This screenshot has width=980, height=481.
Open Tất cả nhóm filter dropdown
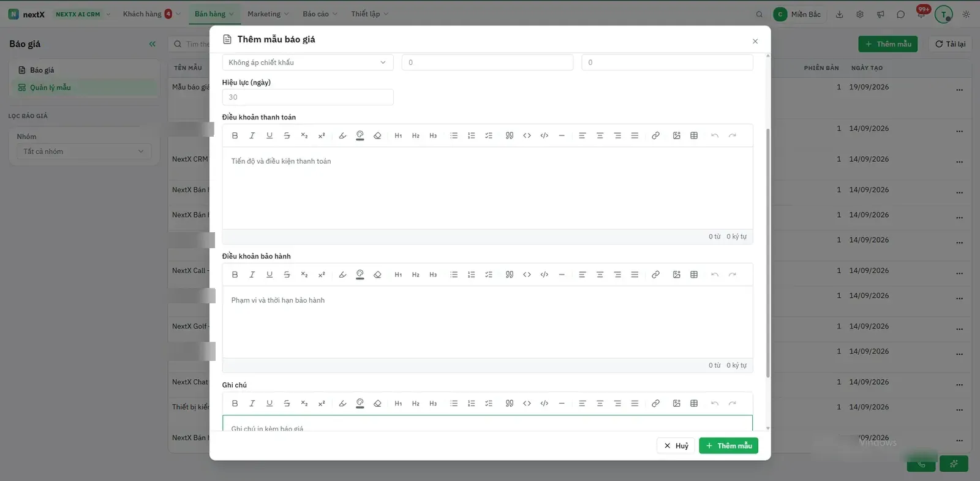[x=84, y=151]
